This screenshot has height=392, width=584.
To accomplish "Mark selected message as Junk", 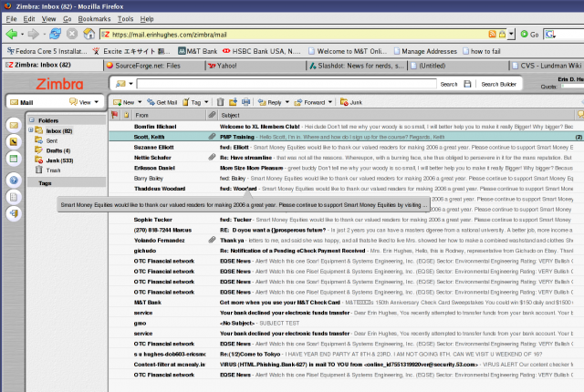I will (x=350, y=102).
